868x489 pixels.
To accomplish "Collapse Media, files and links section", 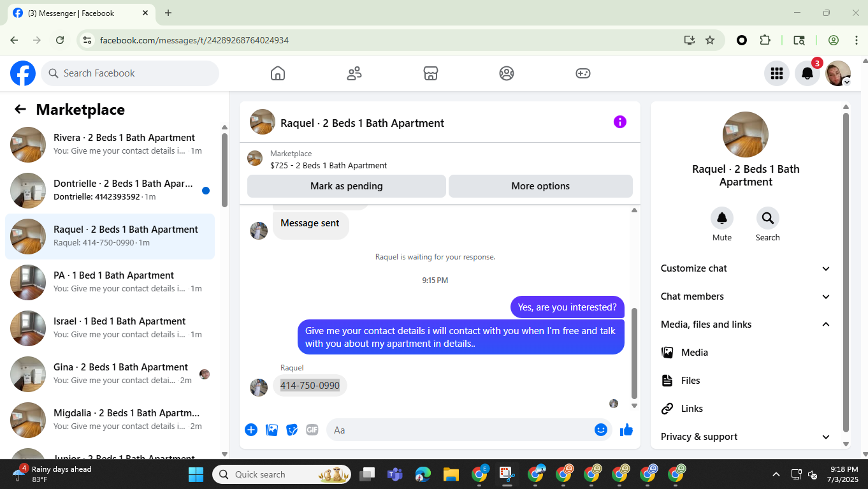I will click(x=745, y=325).
